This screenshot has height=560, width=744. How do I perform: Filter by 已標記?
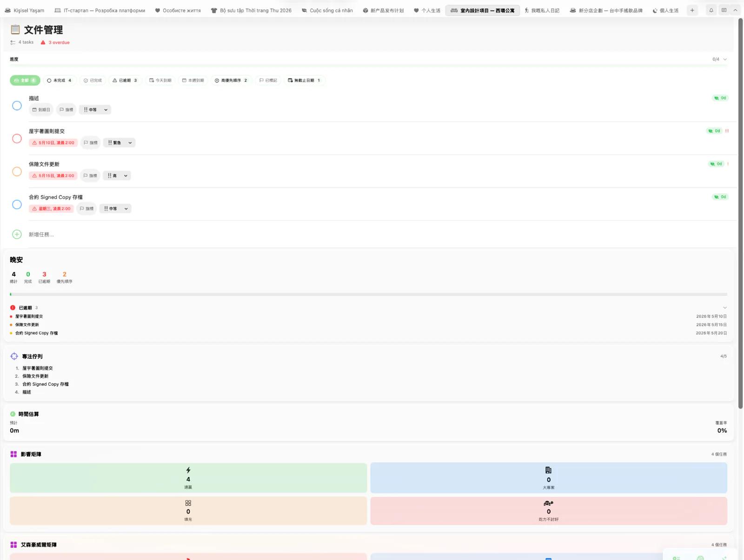tap(268, 80)
